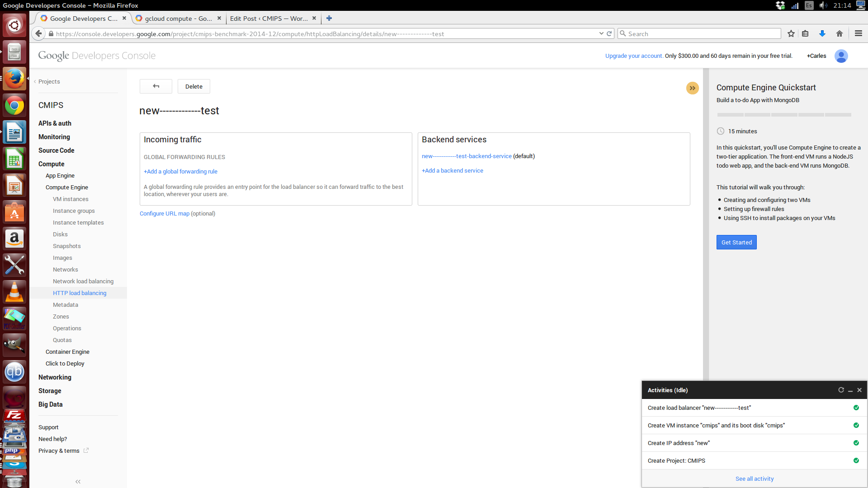The image size is (868, 488).
Task: Collapse Quickstart panel with yellow chevron
Action: pos(692,88)
